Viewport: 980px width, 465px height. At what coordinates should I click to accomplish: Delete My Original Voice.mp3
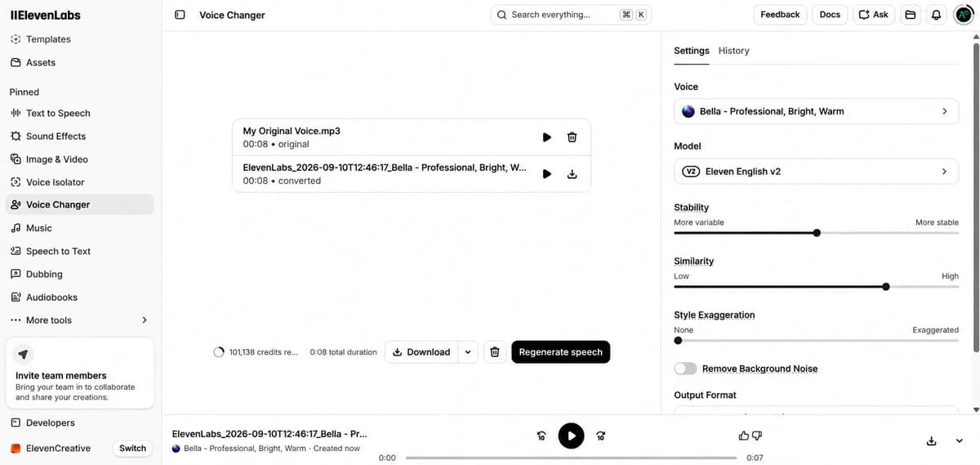click(572, 137)
